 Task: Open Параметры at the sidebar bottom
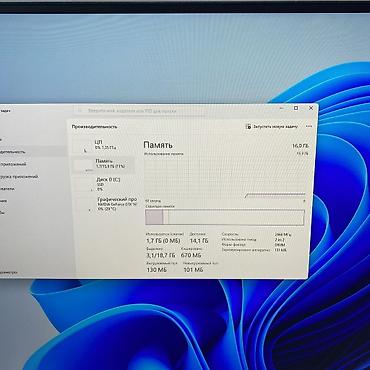tap(9, 272)
